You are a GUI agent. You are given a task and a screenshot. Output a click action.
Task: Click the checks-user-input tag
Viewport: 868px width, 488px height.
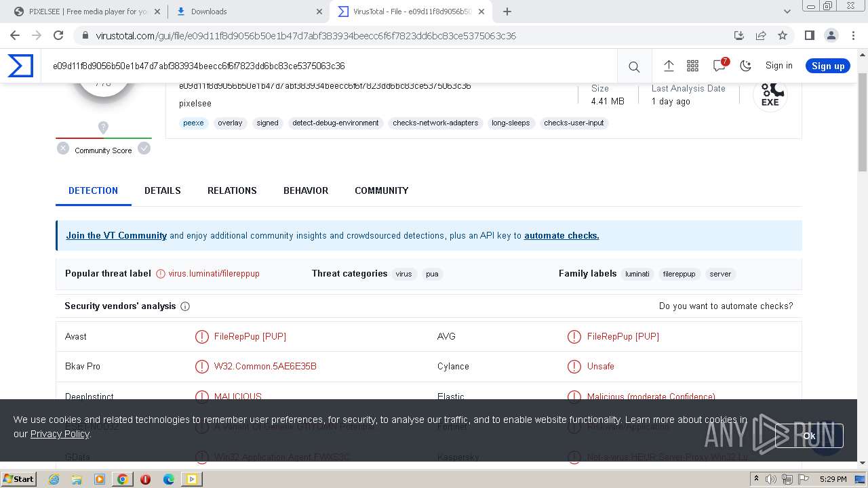(x=574, y=123)
